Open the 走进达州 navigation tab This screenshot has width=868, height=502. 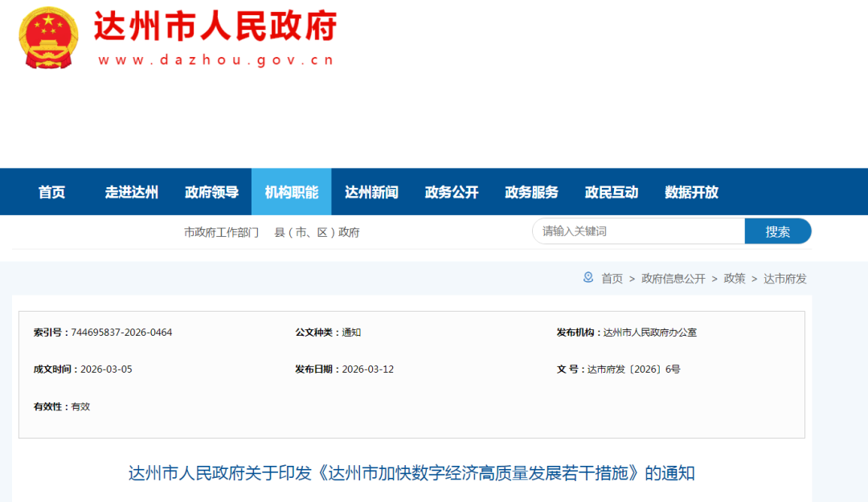click(x=131, y=191)
